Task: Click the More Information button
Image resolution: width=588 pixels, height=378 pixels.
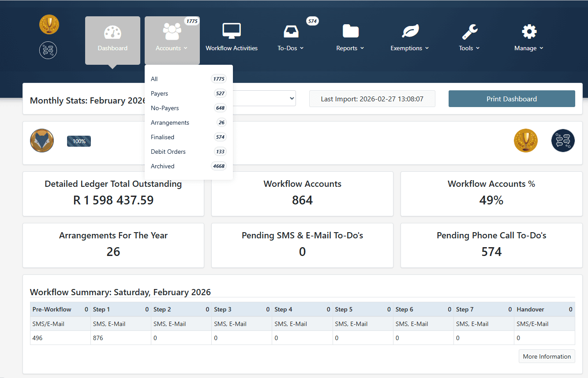Action: [x=547, y=356]
